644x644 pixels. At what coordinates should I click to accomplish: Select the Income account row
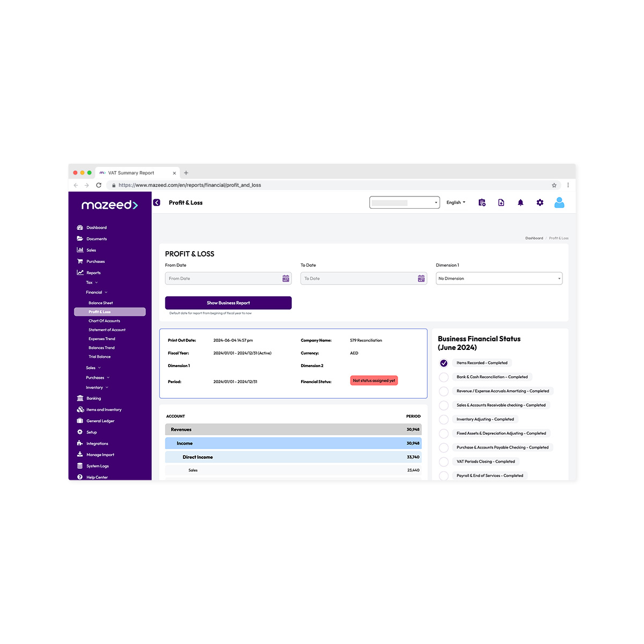[294, 443]
